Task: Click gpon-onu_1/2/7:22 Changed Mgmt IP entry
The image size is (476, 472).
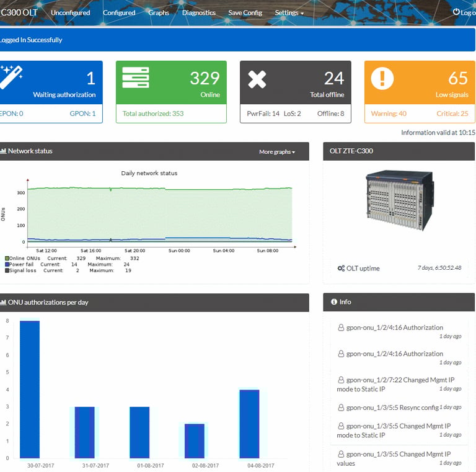Action: (x=399, y=384)
